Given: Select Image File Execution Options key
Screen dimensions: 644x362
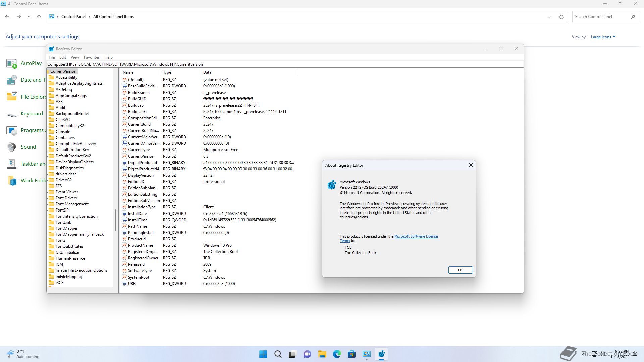Looking at the screenshot, I should pyautogui.click(x=82, y=270).
